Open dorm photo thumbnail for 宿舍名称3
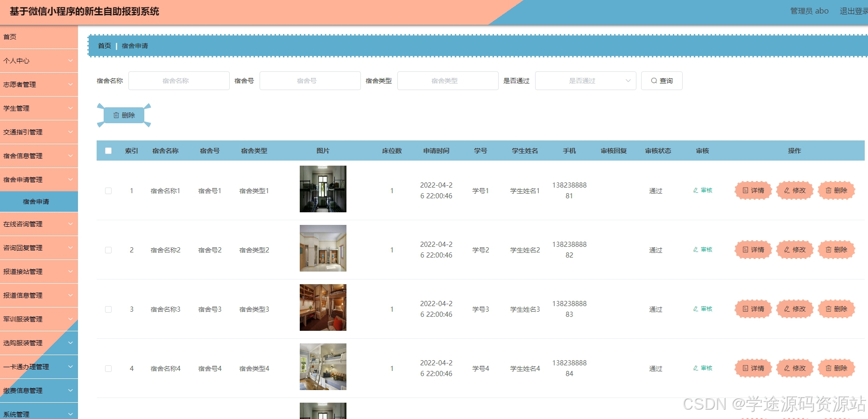 [x=323, y=307]
